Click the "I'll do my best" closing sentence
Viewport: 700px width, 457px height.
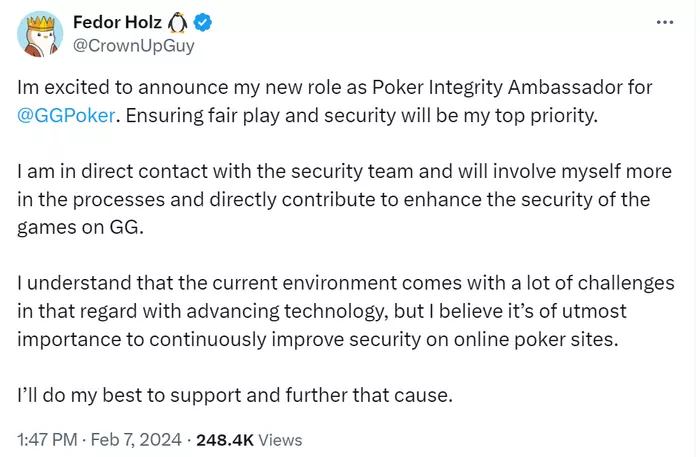235,395
